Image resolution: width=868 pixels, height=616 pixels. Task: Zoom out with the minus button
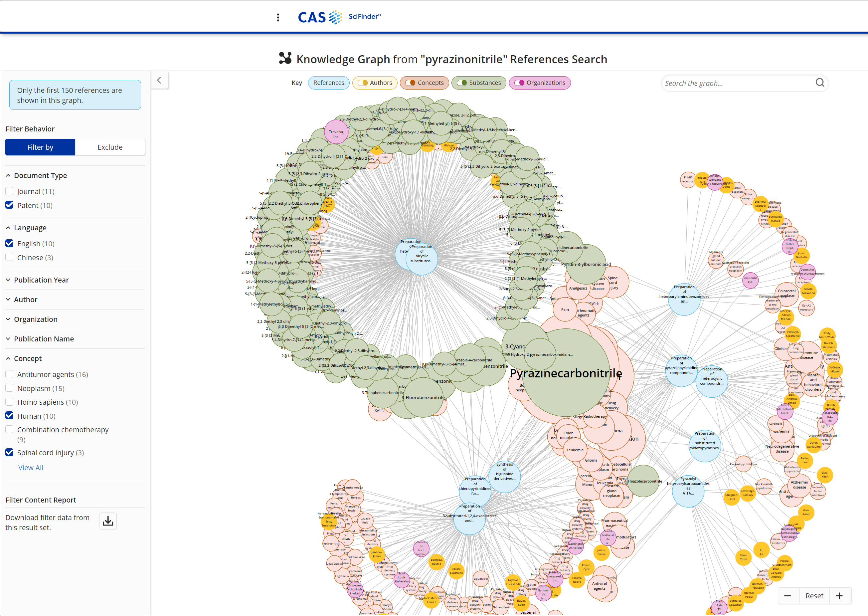click(787, 596)
